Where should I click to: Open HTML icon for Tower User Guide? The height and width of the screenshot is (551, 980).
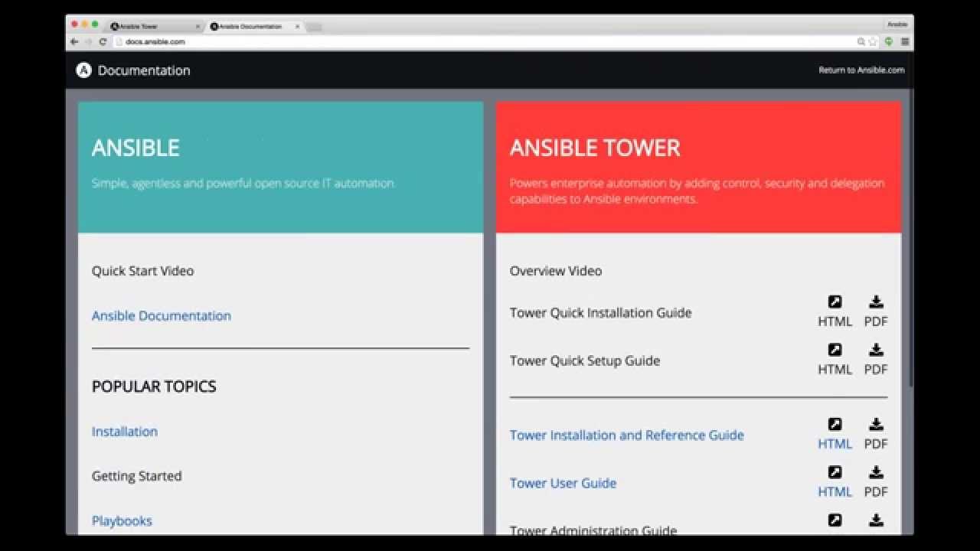tap(835, 472)
